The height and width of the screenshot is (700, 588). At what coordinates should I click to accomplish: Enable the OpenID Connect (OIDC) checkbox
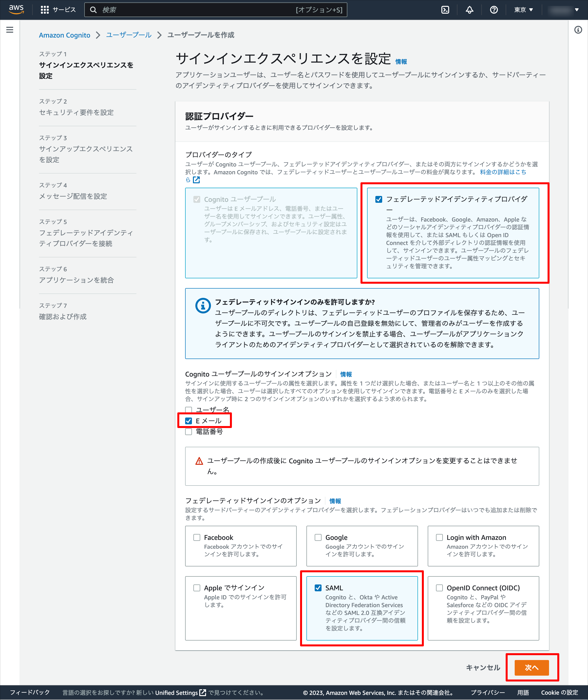[439, 588]
